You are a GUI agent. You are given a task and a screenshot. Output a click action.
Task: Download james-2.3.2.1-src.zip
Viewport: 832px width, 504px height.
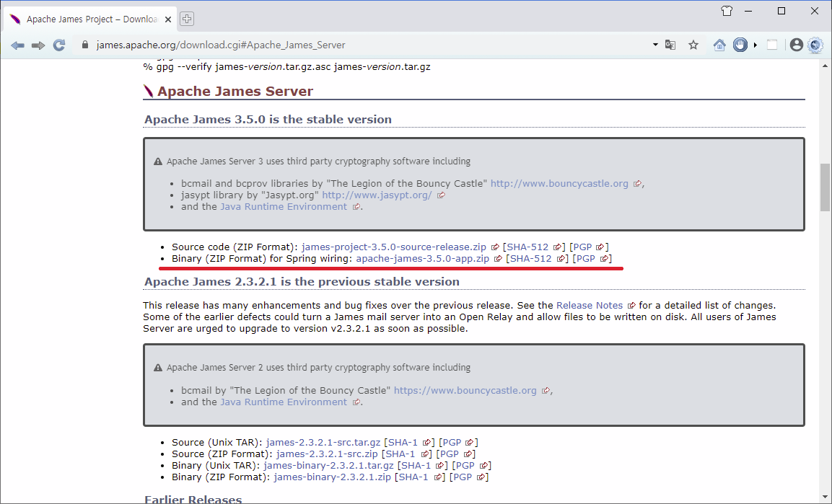tap(327, 454)
